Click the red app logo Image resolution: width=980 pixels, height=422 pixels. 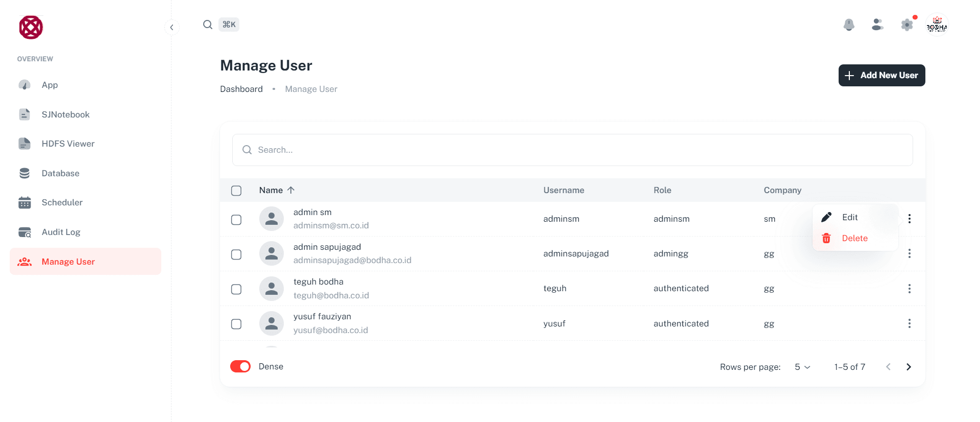31,27
